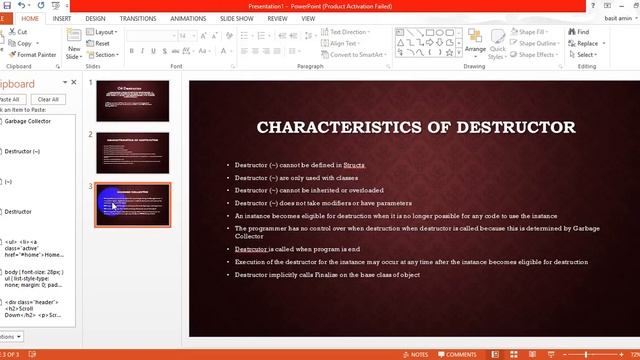Open the Select dropdown
This screenshot has height=360, width=640.
(583, 54)
